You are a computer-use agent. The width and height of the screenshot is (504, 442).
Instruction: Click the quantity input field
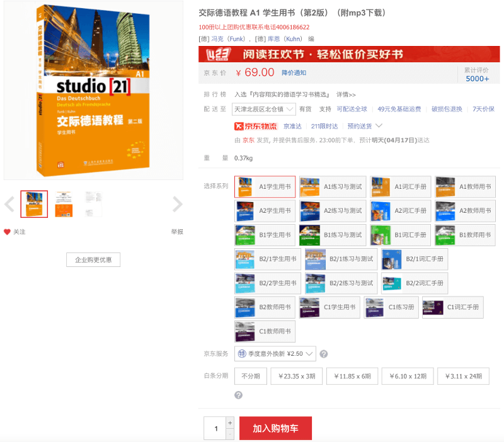click(215, 428)
